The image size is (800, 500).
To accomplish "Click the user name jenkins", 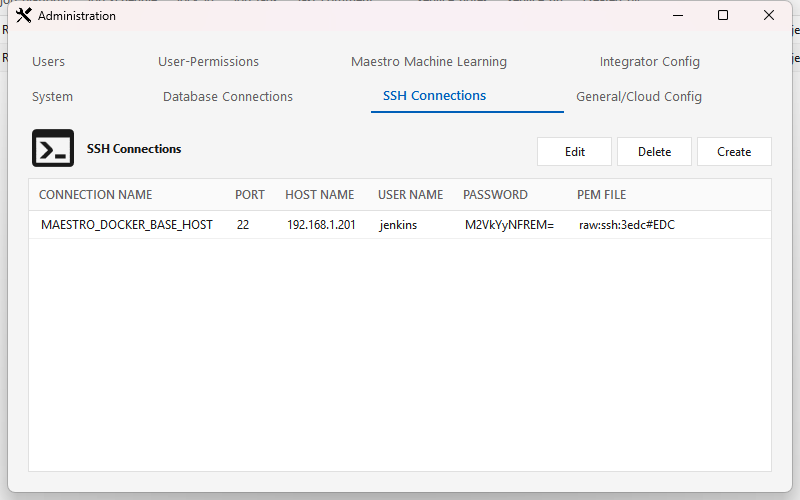I will coord(398,225).
